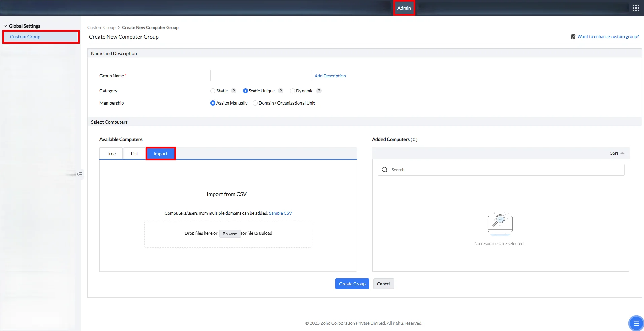644x331 pixels.
Task: Click the help icon next to Static Unique
Action: coord(281,91)
